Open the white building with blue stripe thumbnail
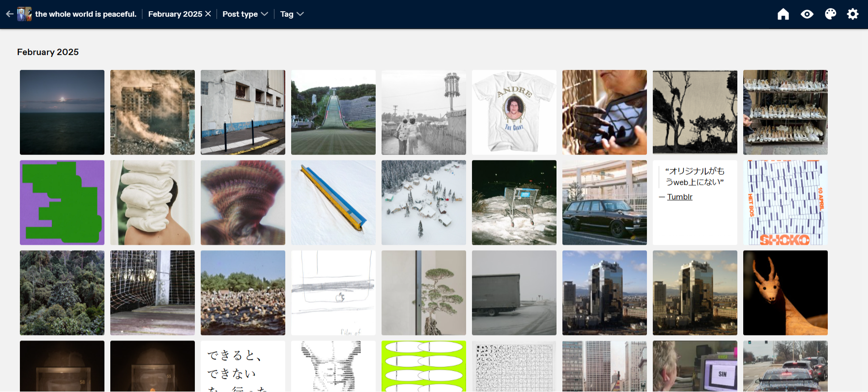 pyautogui.click(x=243, y=112)
